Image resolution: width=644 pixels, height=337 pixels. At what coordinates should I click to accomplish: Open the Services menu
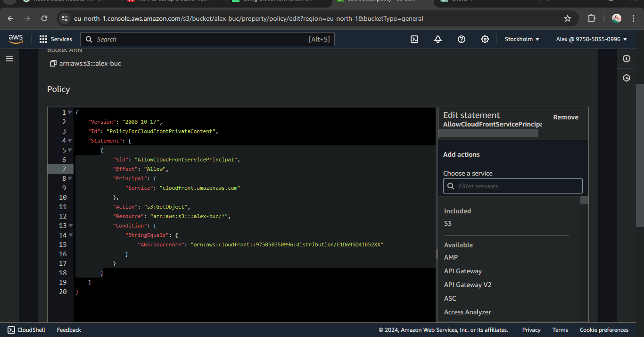click(x=56, y=39)
